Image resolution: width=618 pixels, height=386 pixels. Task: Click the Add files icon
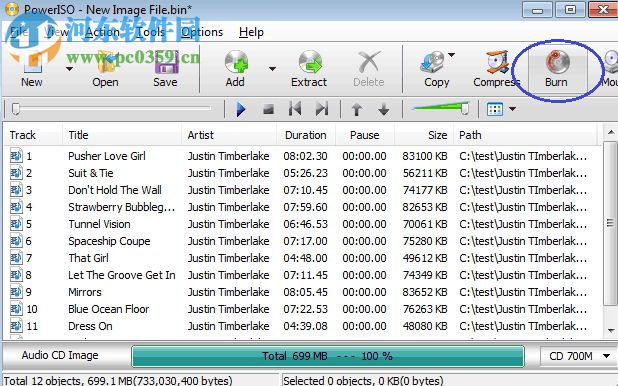coord(236,63)
